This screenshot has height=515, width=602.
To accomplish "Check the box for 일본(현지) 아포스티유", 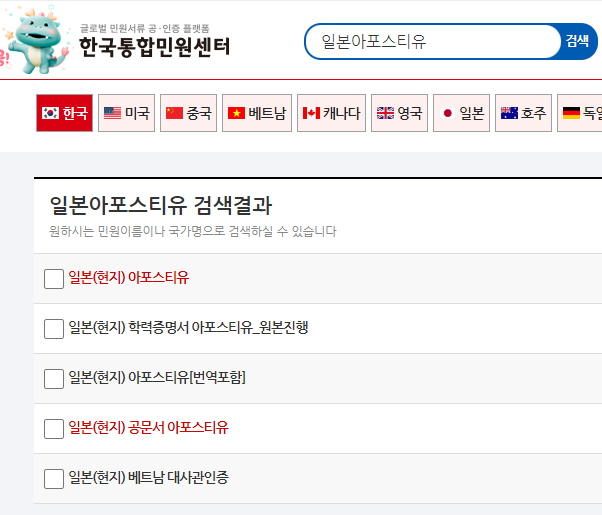I will point(54,279).
